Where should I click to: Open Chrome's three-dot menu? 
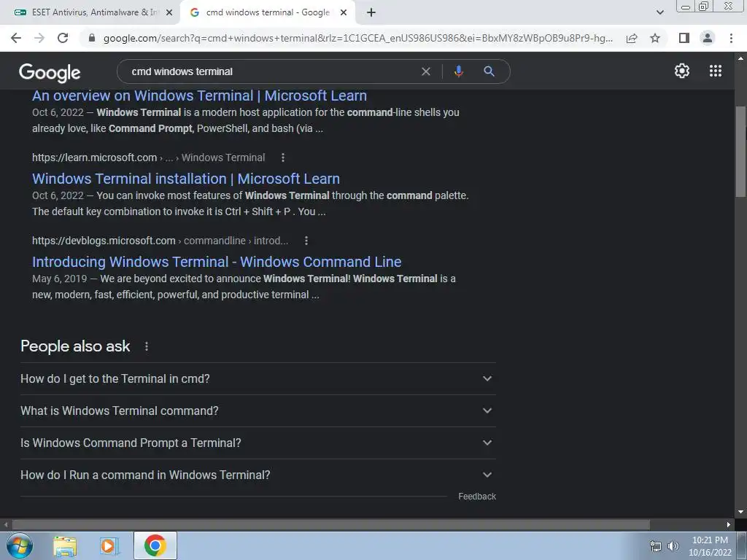[x=731, y=38]
